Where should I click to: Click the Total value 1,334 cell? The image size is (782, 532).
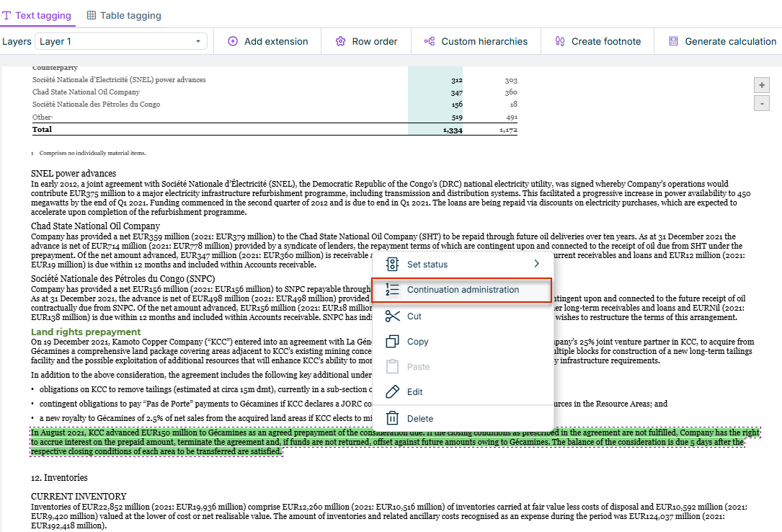453,130
